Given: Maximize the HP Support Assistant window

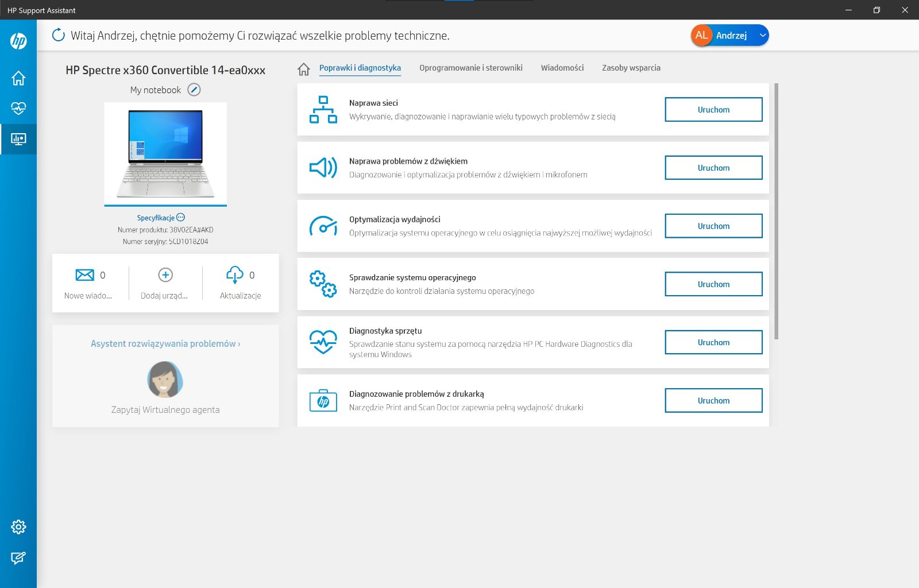Looking at the screenshot, I should 876,10.
